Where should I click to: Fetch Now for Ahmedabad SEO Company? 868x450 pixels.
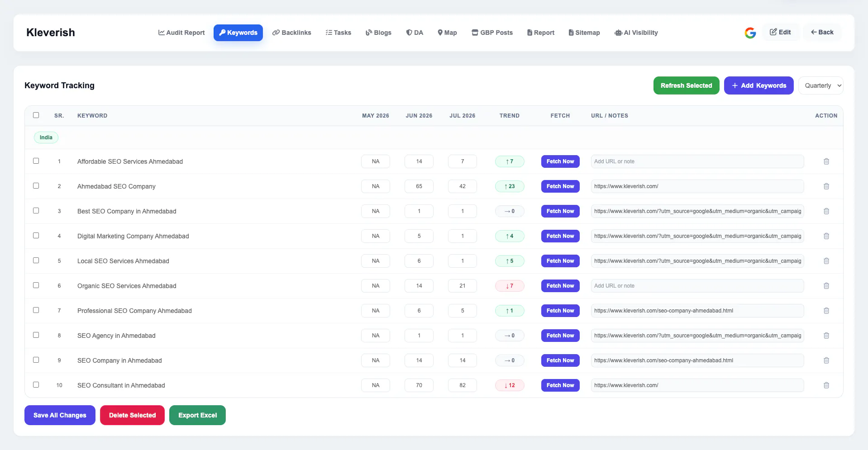pos(560,186)
